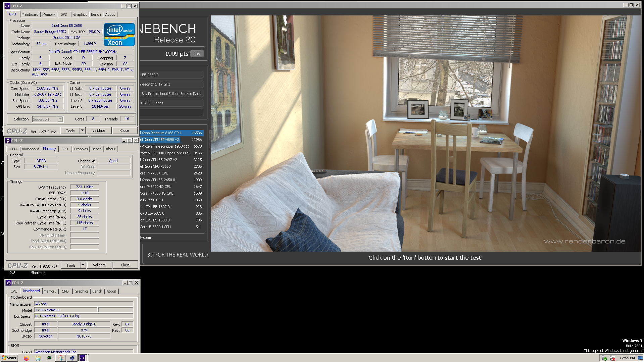The image size is (644, 362).
Task: Click the Cinebench rendered room image
Action: pos(426,133)
